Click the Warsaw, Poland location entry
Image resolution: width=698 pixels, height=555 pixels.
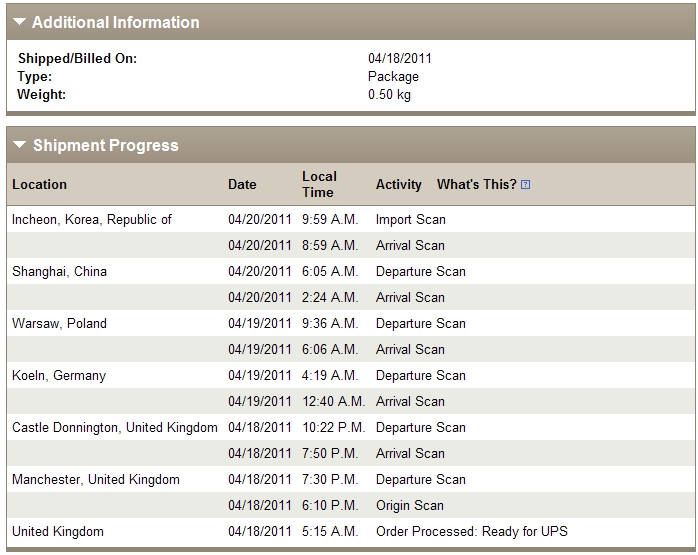point(59,324)
